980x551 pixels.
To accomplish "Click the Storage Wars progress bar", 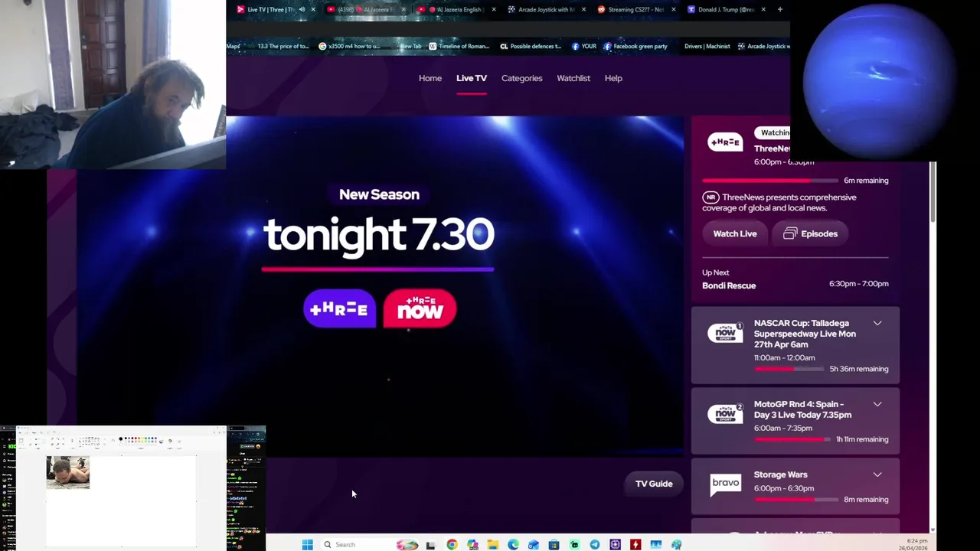I will pos(795,500).
